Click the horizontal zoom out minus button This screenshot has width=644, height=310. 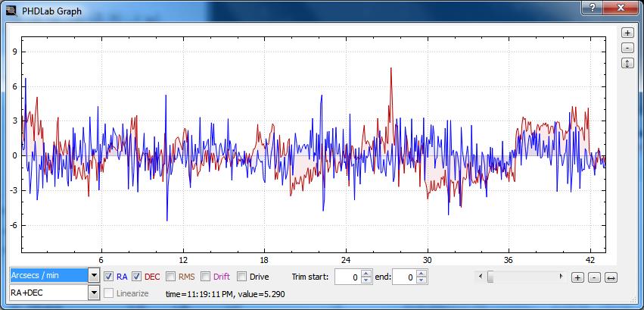(594, 277)
